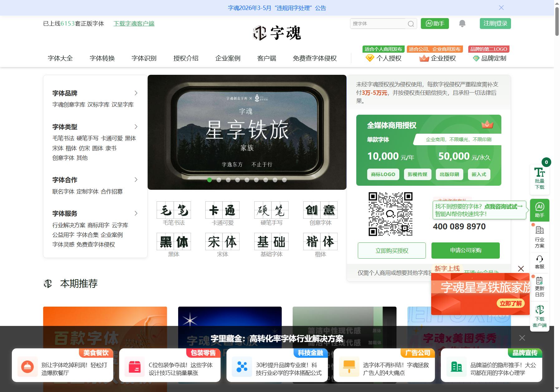Select the 基础字体 font category icon
Viewport: 560px width, 392px height.
[x=271, y=241]
